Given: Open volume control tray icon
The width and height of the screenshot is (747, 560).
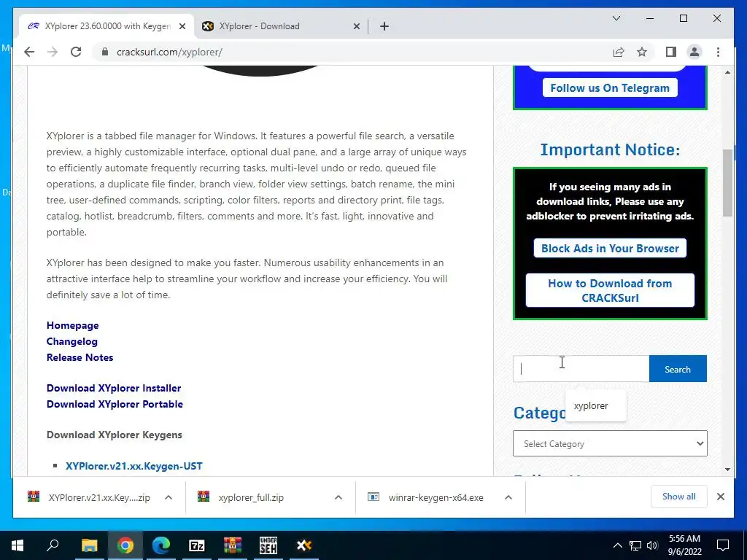Looking at the screenshot, I should 652,545.
